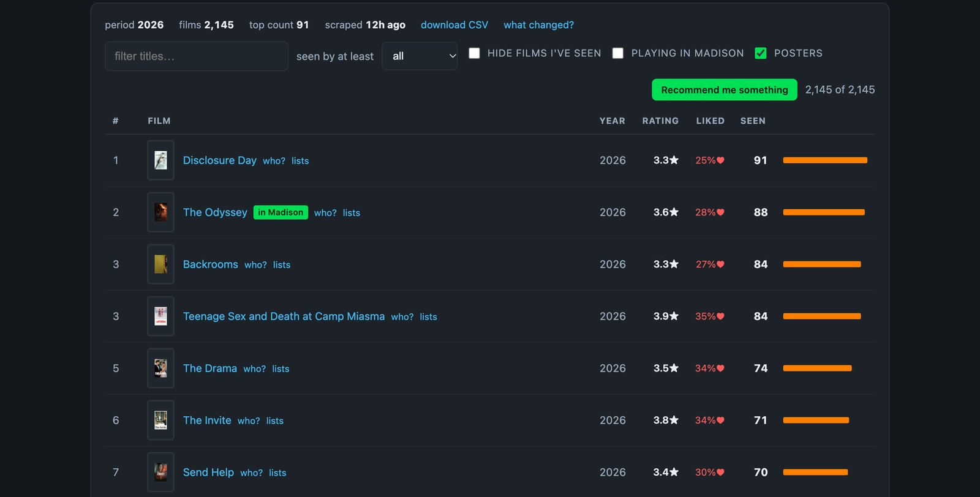Click the orange seen bar for The Drama
This screenshot has height=497, width=980.
[x=817, y=368]
